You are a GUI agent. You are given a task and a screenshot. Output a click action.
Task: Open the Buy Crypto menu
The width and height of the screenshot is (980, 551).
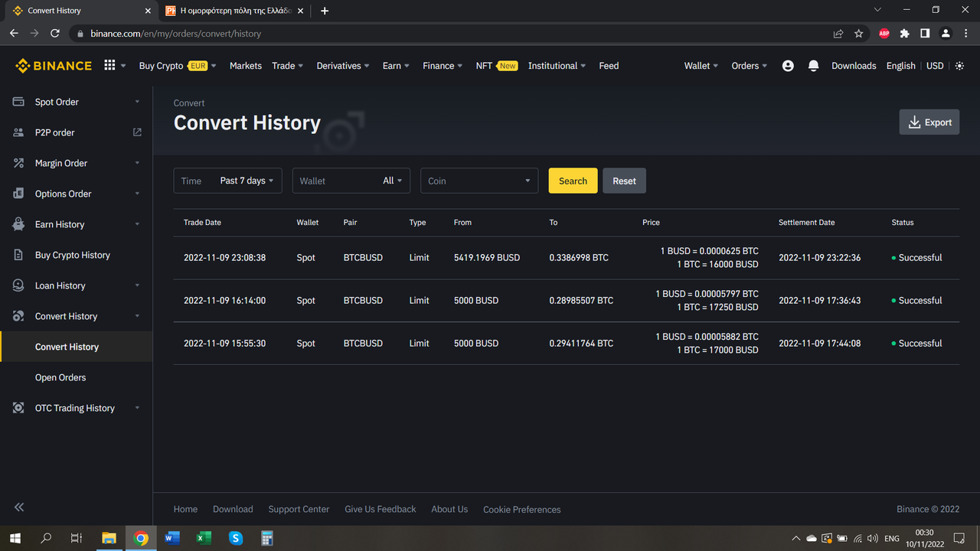click(x=178, y=66)
